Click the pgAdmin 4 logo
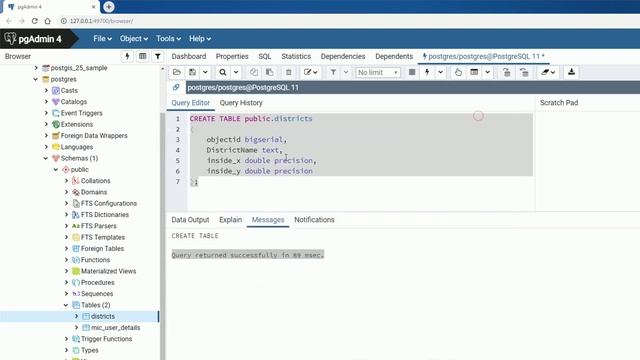This screenshot has height=360, width=640. point(33,39)
